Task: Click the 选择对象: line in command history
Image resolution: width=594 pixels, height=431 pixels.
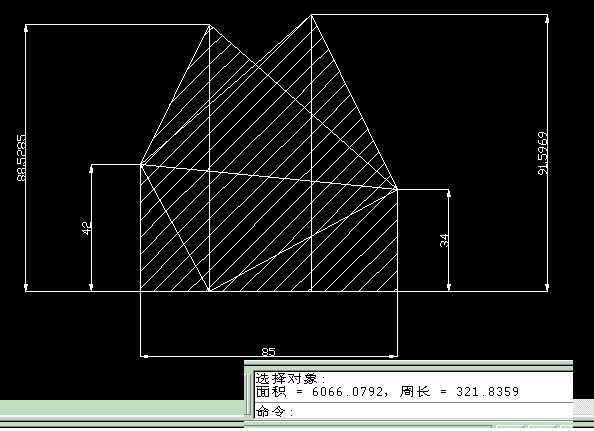Action: click(291, 378)
